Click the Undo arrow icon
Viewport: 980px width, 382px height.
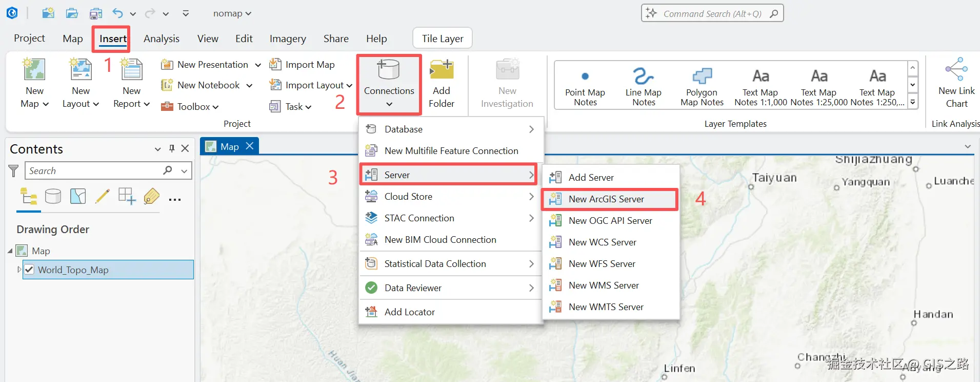[x=118, y=13]
